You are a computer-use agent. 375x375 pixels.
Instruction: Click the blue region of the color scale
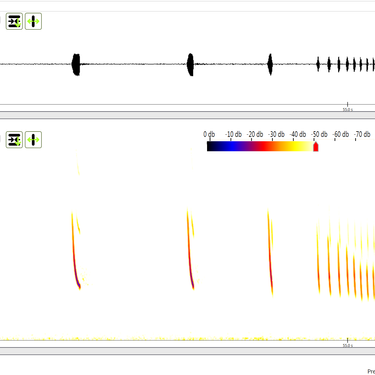(x=233, y=146)
